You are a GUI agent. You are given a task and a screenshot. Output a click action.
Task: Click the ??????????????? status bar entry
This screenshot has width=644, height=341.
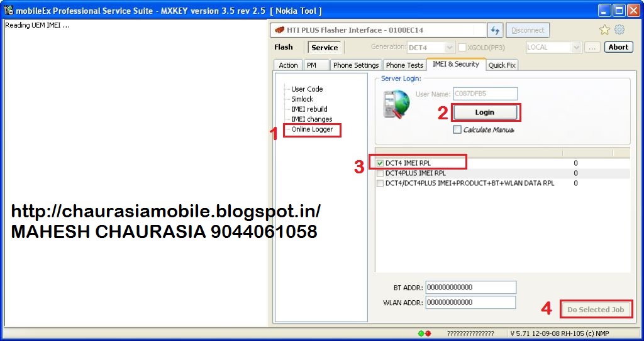470,333
